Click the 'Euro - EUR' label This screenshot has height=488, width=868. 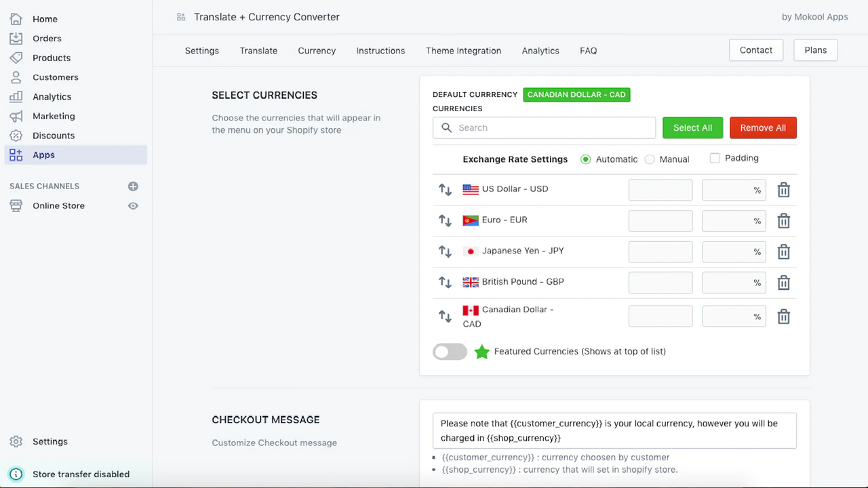(x=505, y=220)
